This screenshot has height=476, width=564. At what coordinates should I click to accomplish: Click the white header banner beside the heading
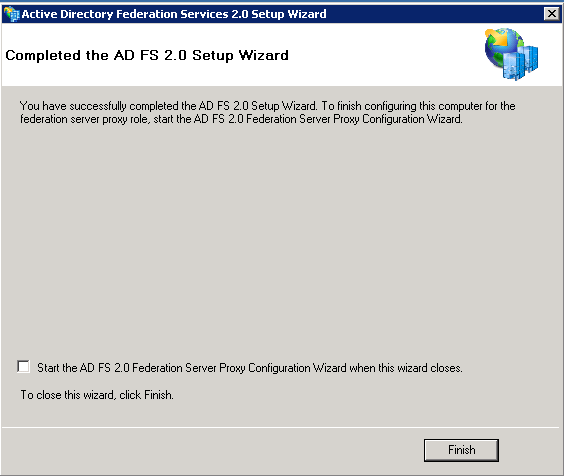coord(385,55)
